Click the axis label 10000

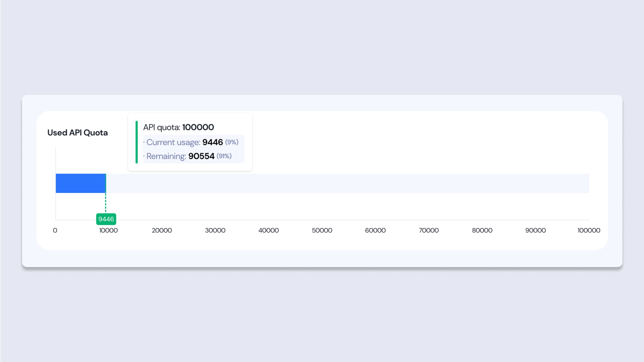click(108, 230)
